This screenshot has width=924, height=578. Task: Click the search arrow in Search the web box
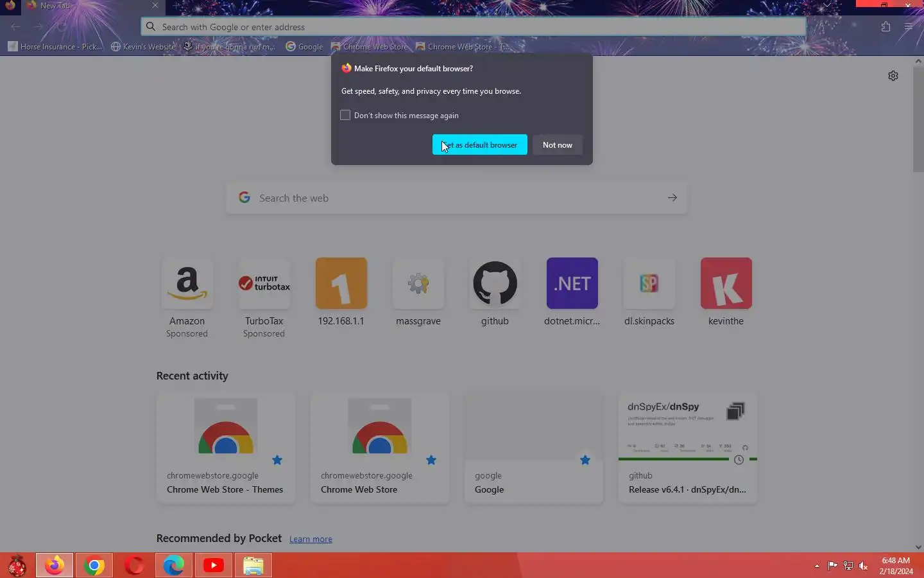click(x=672, y=198)
